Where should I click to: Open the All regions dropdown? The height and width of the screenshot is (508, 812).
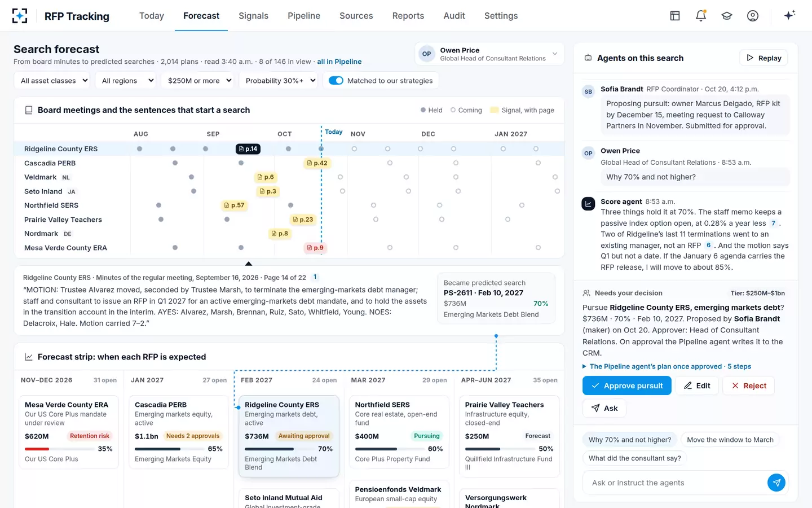pos(126,81)
